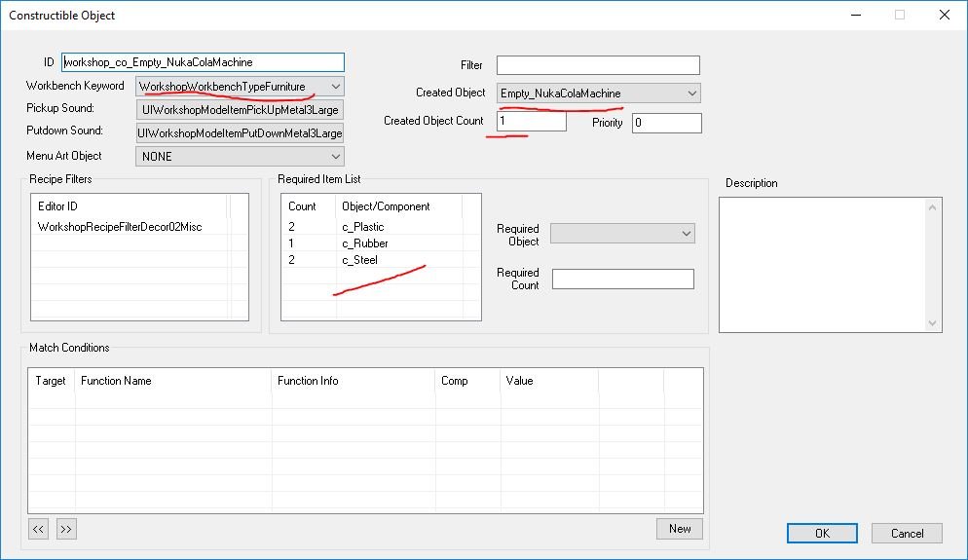Image resolution: width=968 pixels, height=560 pixels.
Task: Select the Pickup Sound field
Action: [240, 110]
